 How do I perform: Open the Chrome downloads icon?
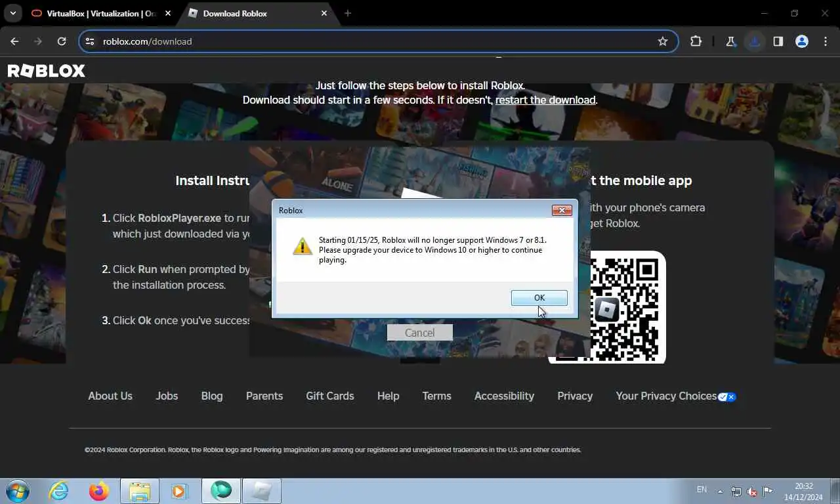pos(755,41)
